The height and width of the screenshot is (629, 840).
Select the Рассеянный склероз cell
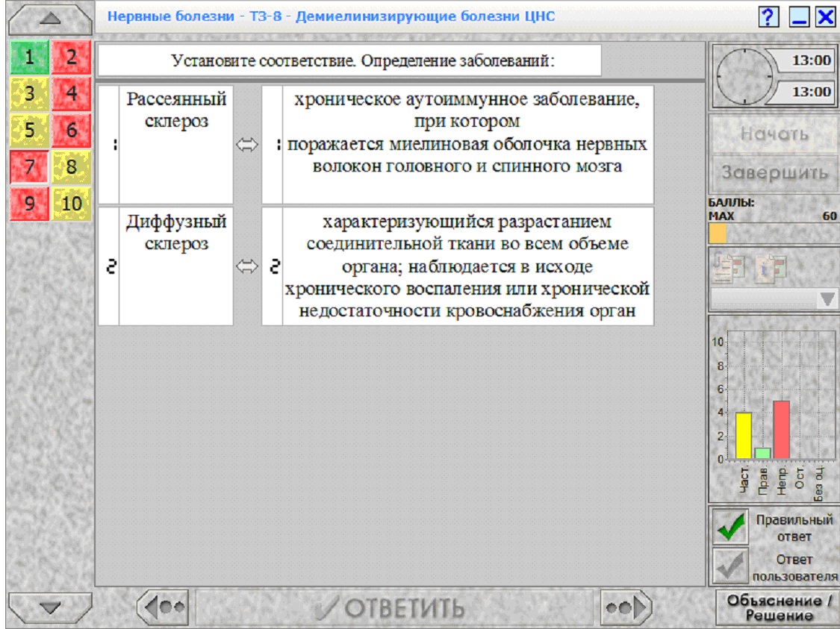[176, 145]
